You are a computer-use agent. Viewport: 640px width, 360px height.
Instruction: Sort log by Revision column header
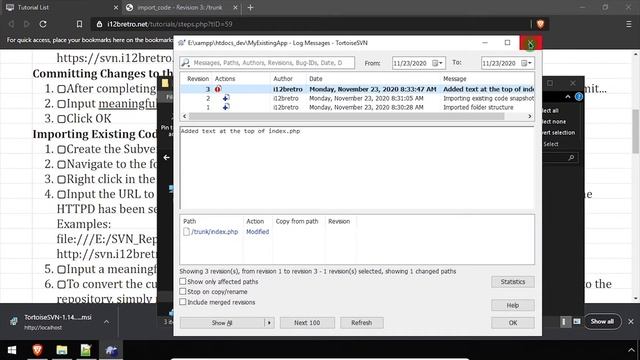coord(198,78)
